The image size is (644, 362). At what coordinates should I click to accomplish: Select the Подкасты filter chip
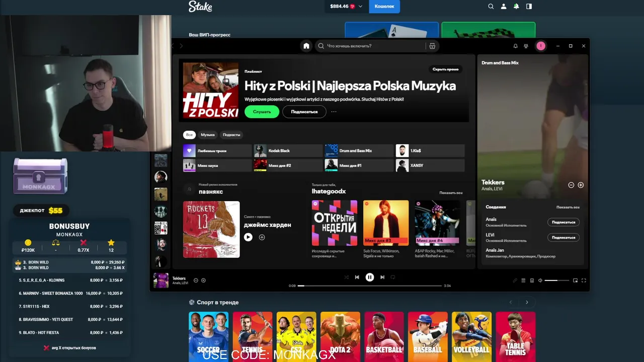pyautogui.click(x=231, y=135)
